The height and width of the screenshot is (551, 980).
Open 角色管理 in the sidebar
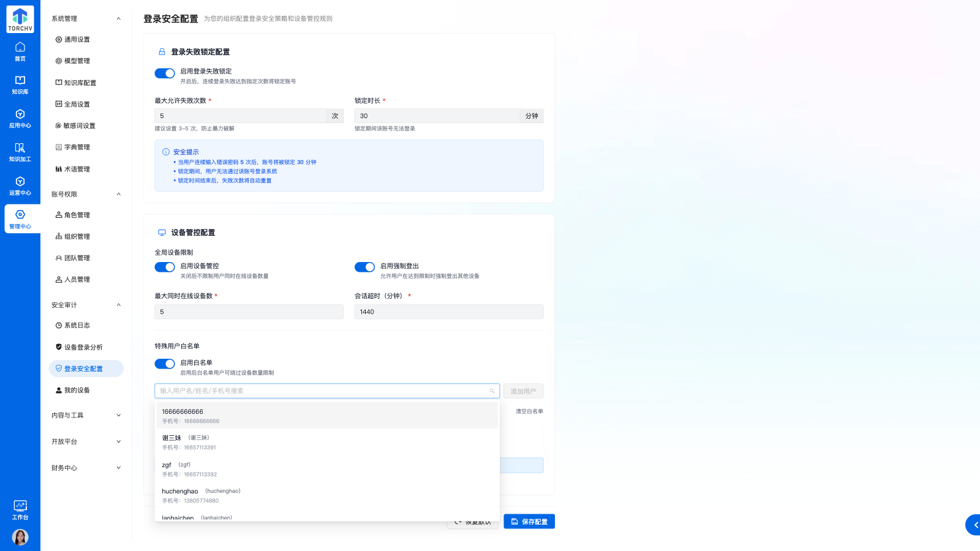[x=77, y=215]
